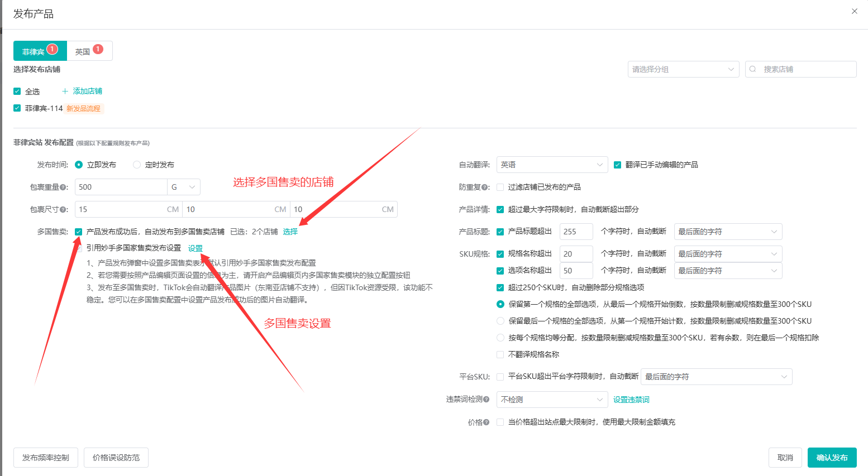
Task: Switch to the 英国 tab
Action: tap(90, 51)
